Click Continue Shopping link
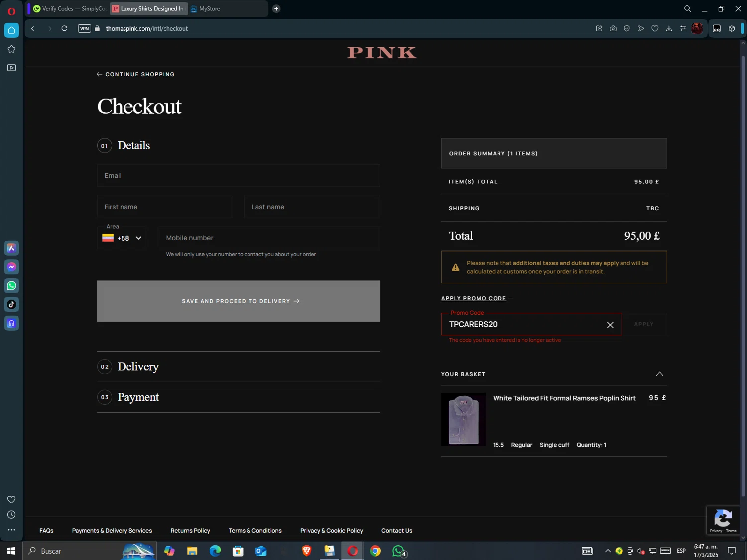 click(135, 74)
